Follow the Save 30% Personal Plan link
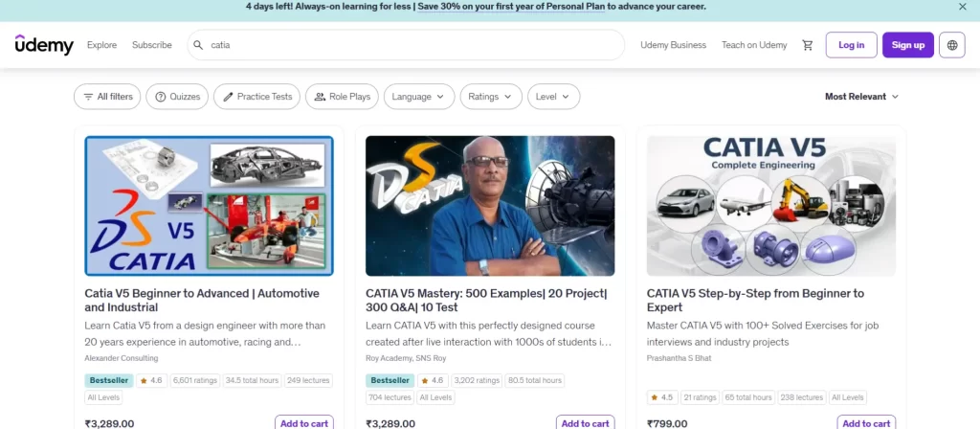 [x=511, y=7]
